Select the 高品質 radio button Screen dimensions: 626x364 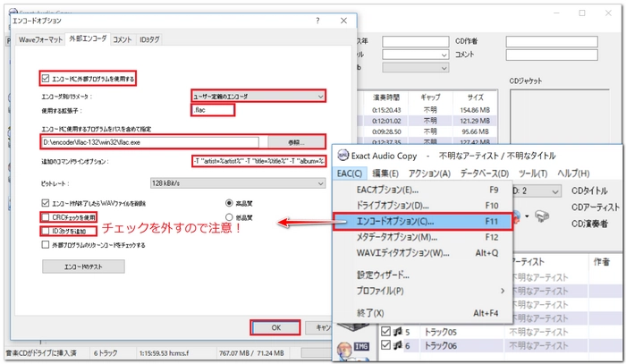tap(230, 202)
